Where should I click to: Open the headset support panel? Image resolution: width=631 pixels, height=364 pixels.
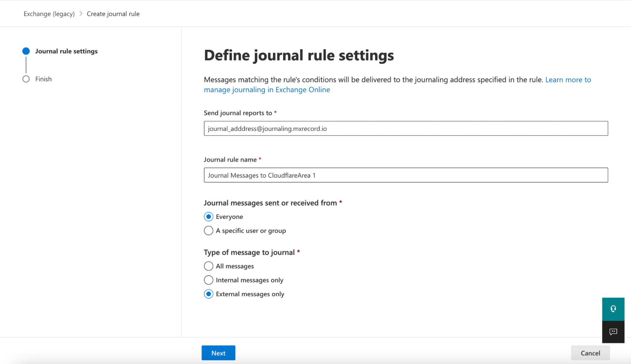coord(613,309)
